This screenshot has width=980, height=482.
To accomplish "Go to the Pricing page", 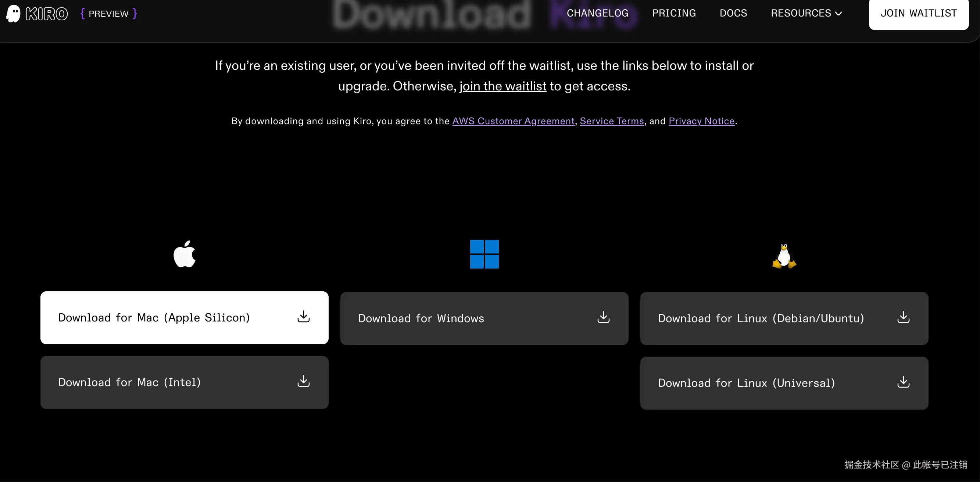I will [x=674, y=13].
